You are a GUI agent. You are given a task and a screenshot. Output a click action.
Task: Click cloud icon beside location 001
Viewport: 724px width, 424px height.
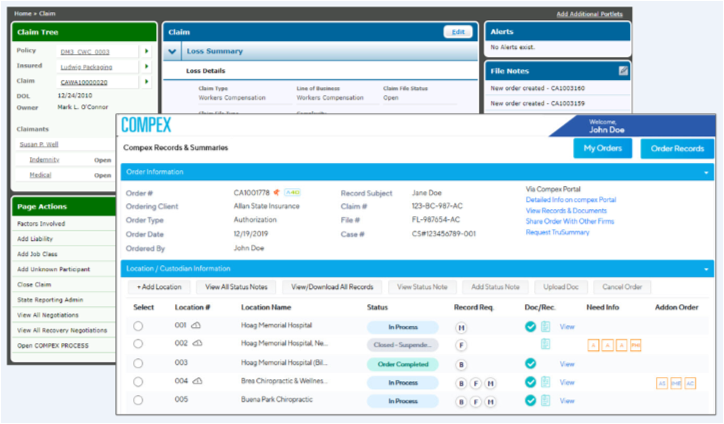pos(196,326)
